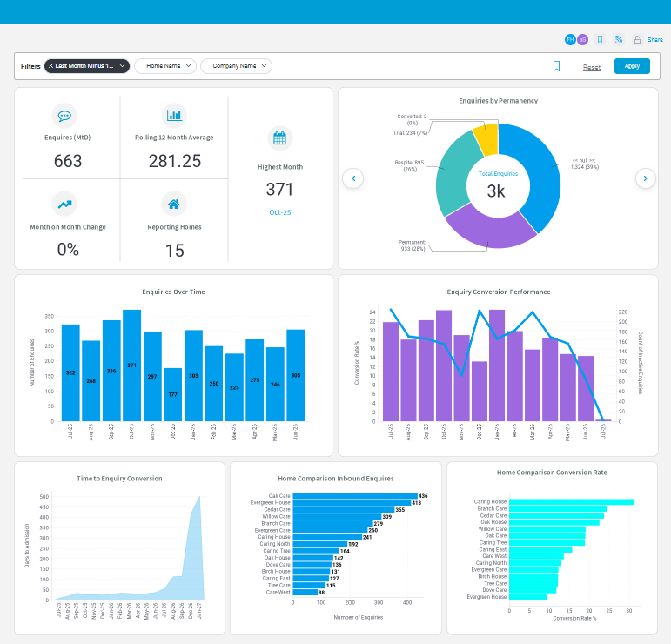
Task: Click the Reporting Homes house icon
Action: (174, 205)
